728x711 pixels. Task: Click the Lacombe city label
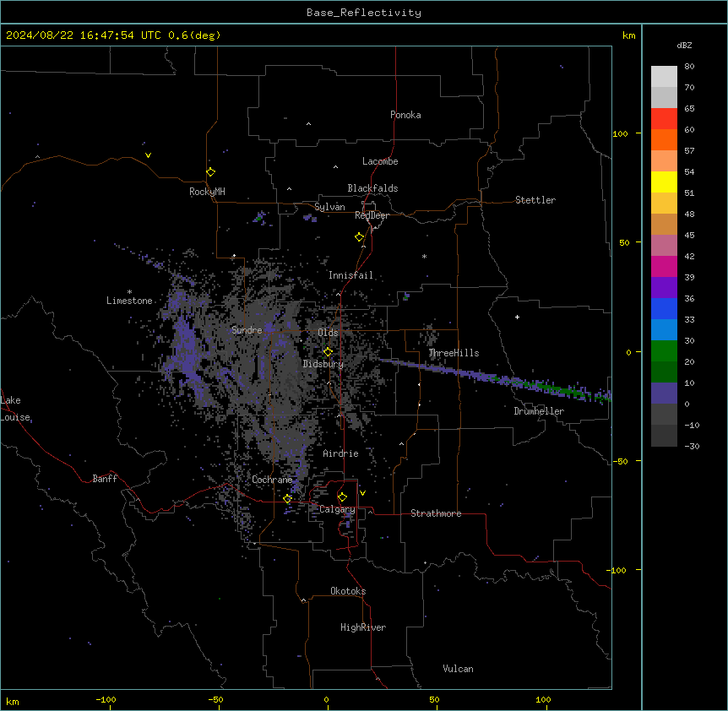[x=380, y=161]
